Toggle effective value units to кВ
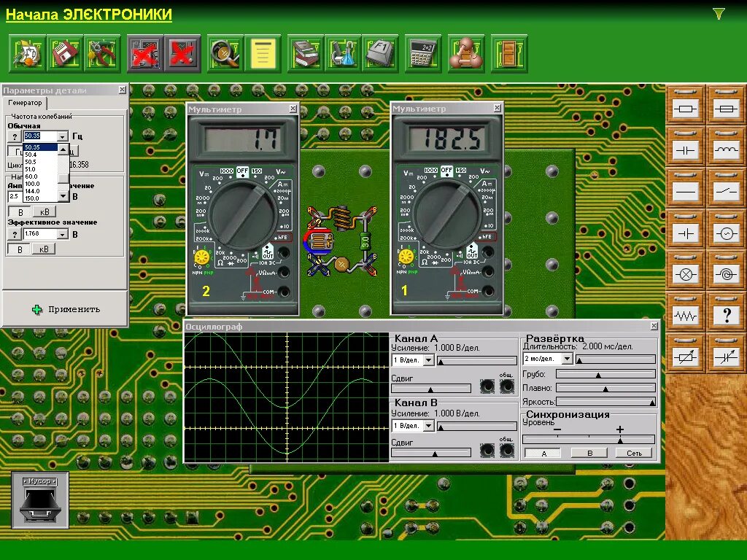The image size is (747, 560). (44, 249)
